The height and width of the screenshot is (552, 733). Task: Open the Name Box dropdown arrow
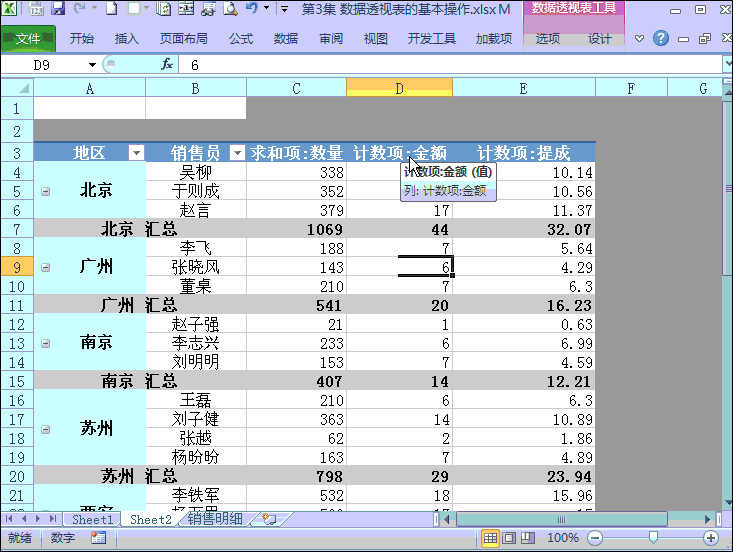(x=92, y=65)
